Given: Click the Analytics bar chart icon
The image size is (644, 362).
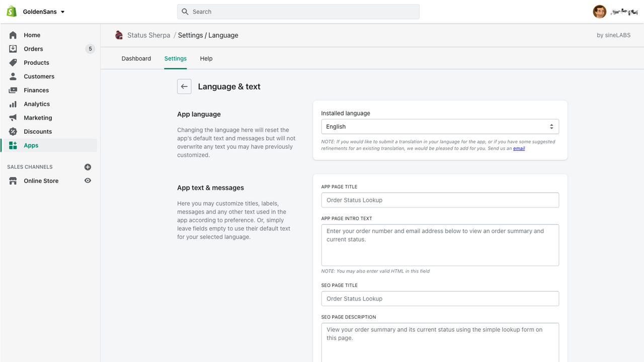Looking at the screenshot, I should pyautogui.click(x=13, y=104).
